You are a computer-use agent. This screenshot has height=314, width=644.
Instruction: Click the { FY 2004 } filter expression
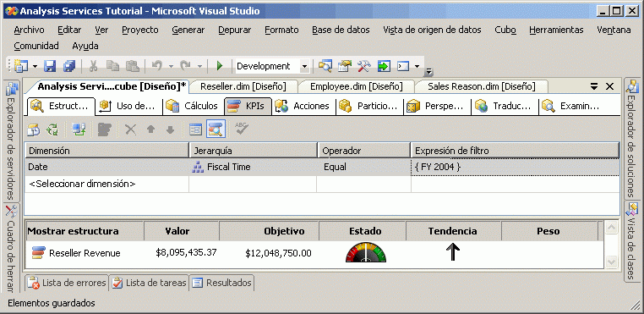pos(515,167)
